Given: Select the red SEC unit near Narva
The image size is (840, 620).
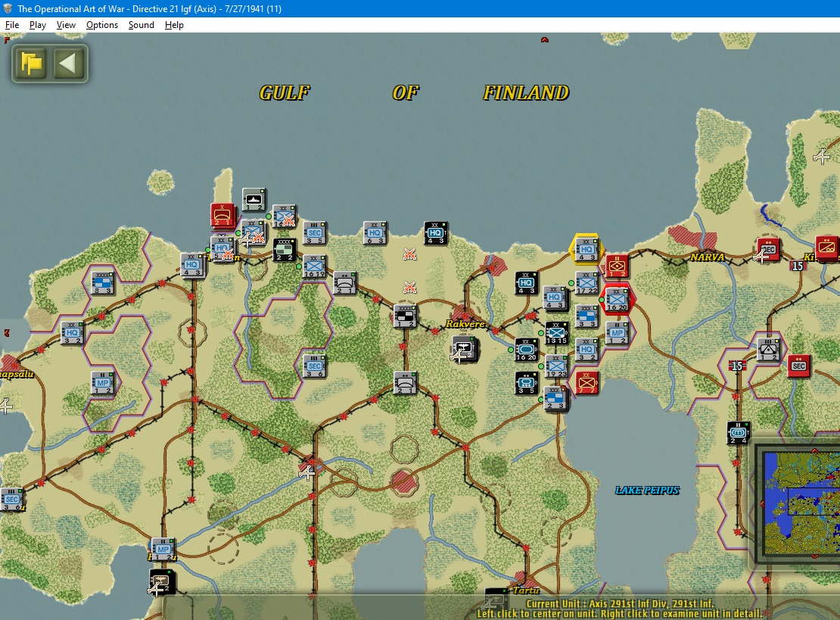Looking at the screenshot, I should (768, 249).
